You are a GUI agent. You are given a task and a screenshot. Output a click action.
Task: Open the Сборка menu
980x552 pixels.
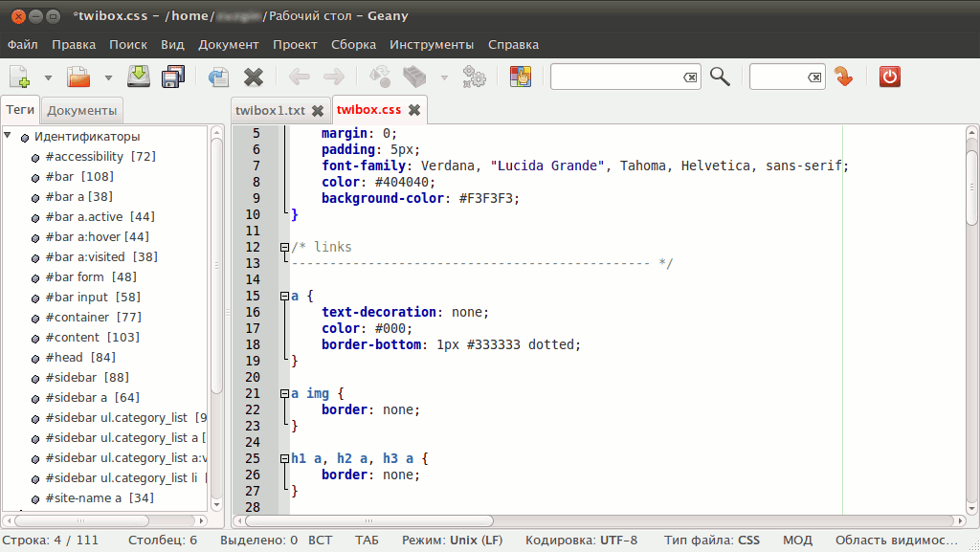(x=351, y=44)
